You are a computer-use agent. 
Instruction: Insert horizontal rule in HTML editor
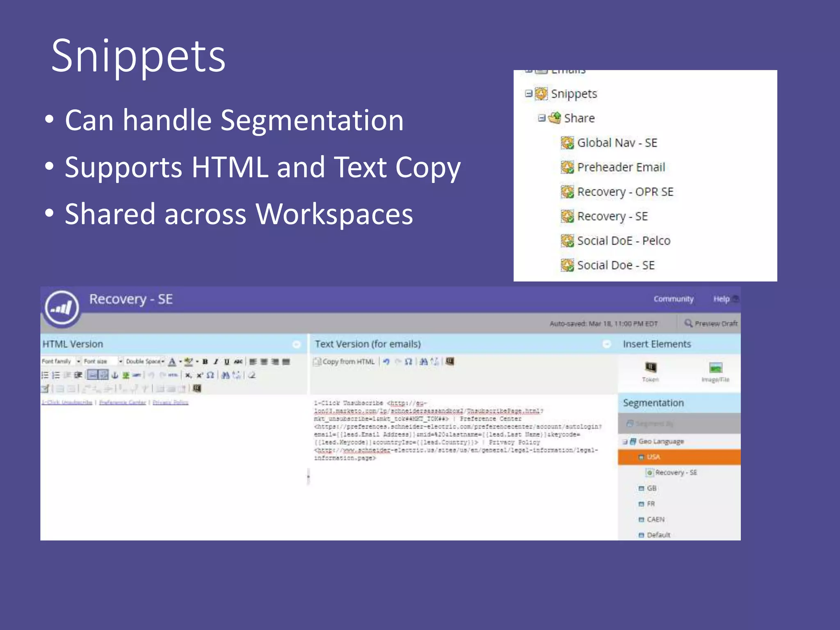[x=137, y=375]
